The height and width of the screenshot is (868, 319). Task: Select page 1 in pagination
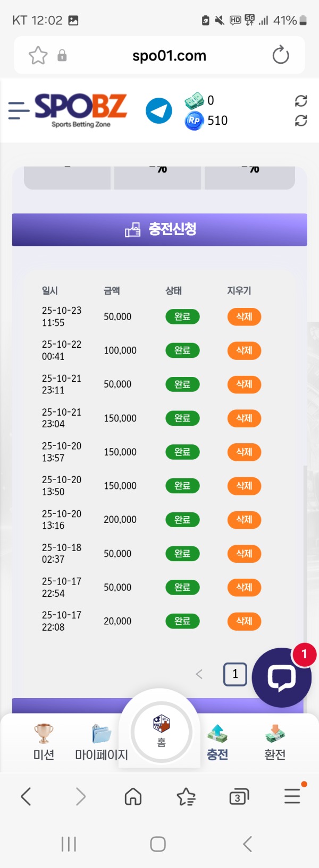tap(234, 674)
